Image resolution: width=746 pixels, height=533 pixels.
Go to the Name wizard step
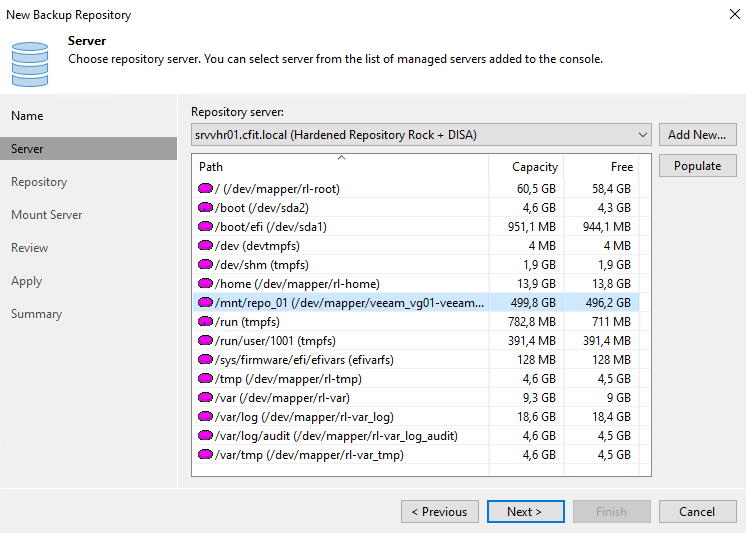[x=27, y=116]
